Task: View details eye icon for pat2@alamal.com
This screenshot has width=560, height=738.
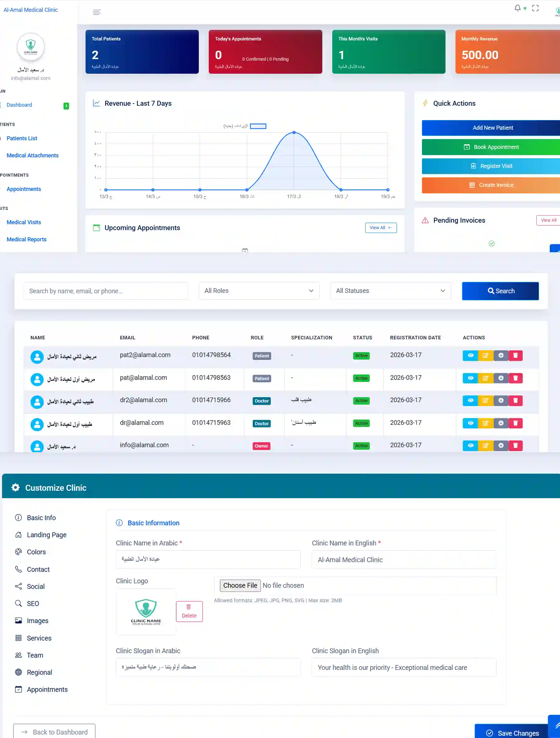Action: 470,356
